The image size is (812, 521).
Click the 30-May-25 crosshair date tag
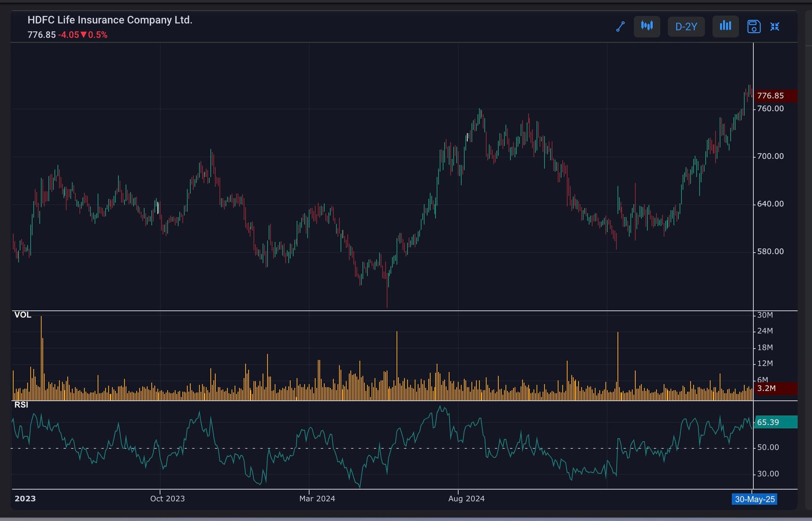tap(755, 499)
